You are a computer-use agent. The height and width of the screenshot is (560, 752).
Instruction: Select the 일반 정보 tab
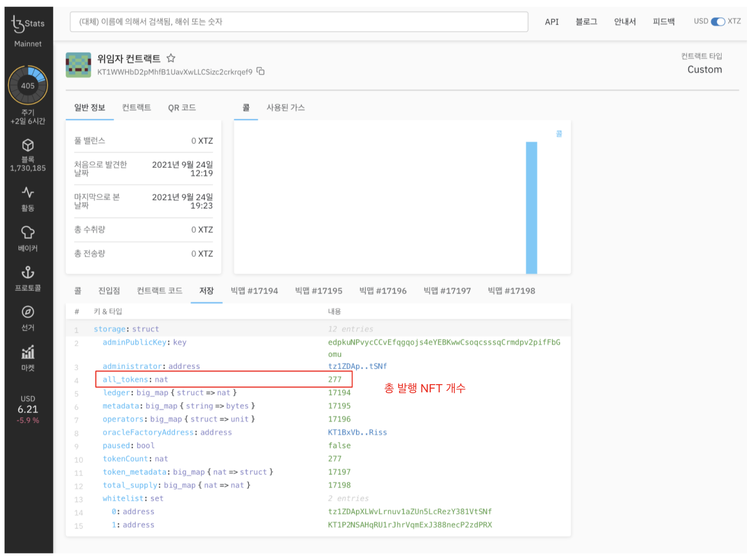89,108
